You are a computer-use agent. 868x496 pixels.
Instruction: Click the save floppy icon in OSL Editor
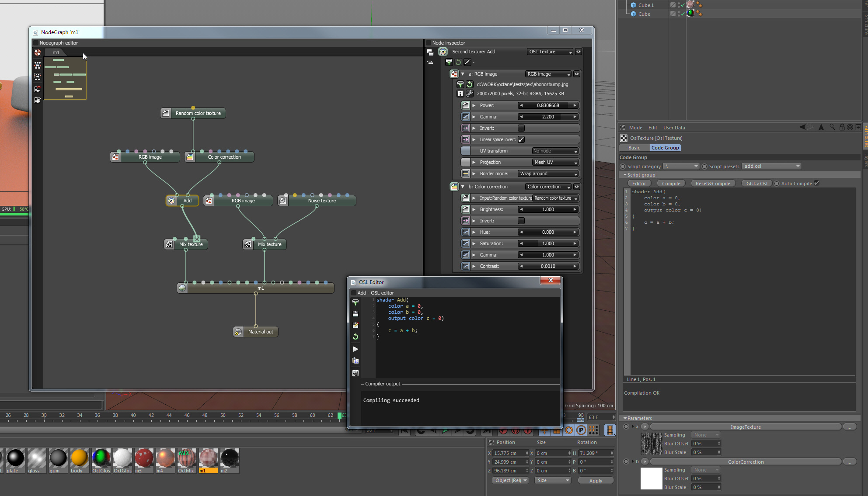coord(356,314)
